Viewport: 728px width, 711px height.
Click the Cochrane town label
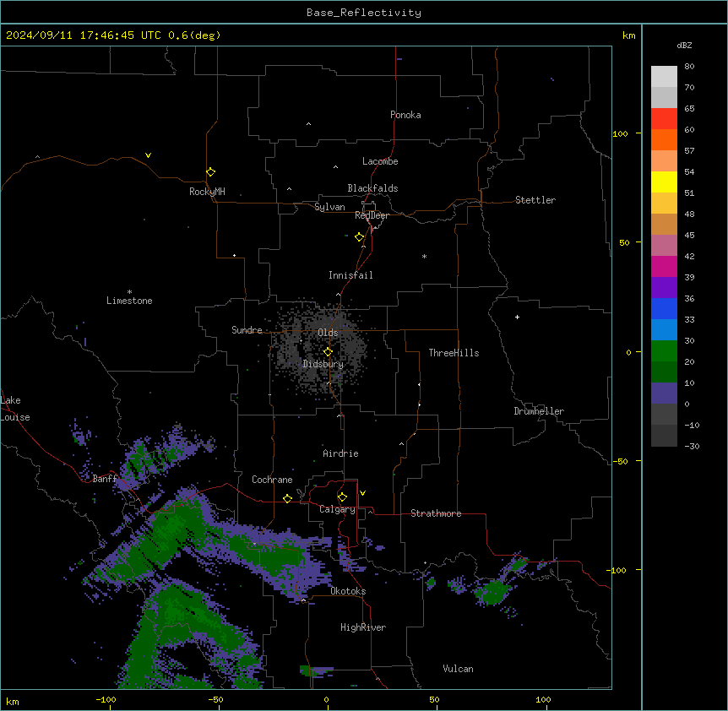(x=272, y=480)
